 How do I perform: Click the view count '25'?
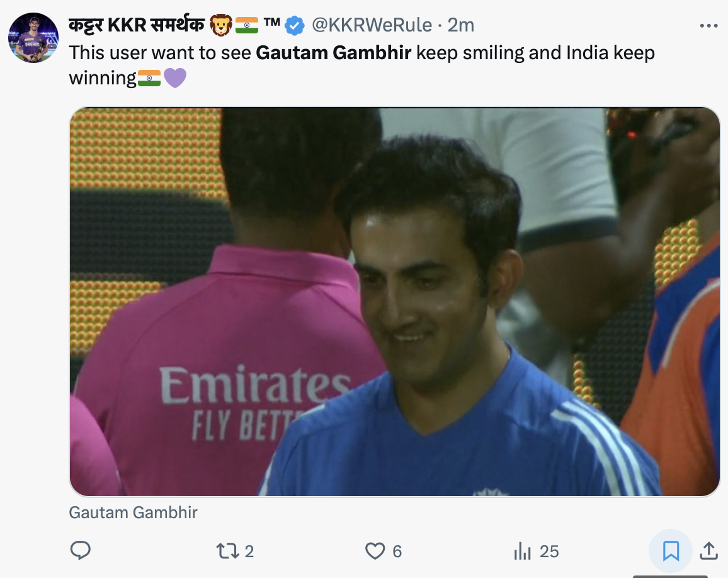(549, 552)
